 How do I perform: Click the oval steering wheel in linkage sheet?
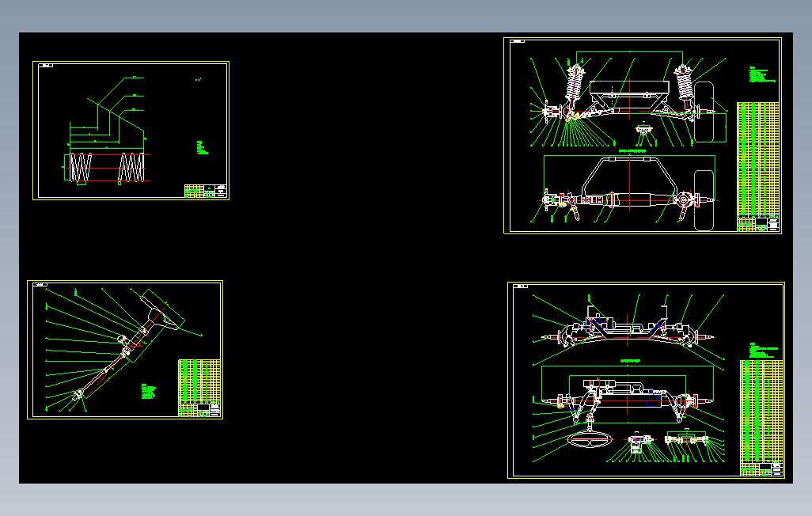click(590, 441)
